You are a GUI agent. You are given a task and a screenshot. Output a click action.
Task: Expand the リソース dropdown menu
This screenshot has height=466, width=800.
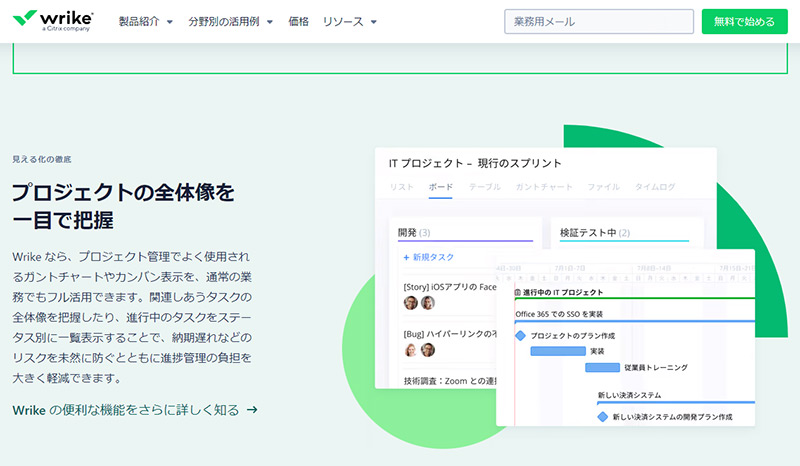coord(349,21)
